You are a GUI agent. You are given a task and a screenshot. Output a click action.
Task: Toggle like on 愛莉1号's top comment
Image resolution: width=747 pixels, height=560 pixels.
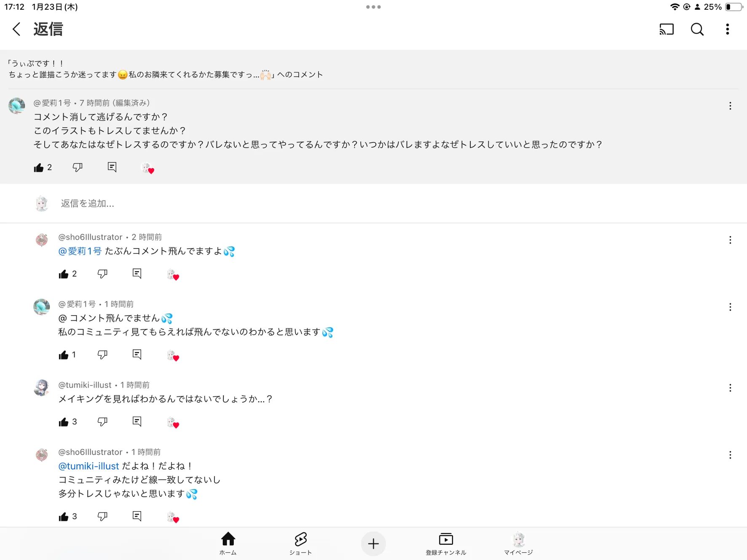[39, 168]
